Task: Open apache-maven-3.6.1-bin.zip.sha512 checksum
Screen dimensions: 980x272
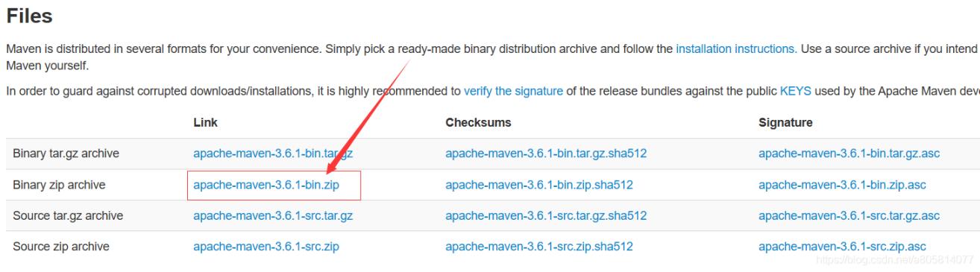Action: coord(539,185)
